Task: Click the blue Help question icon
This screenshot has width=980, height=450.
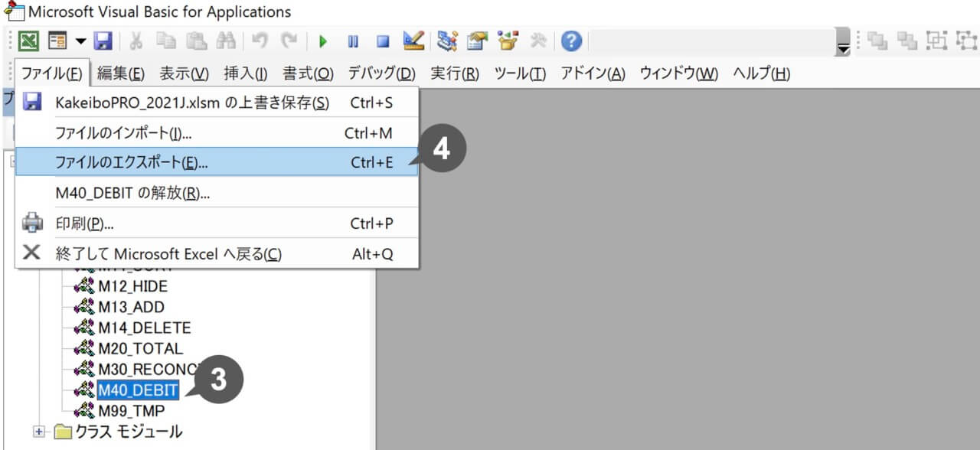Action: (571, 41)
